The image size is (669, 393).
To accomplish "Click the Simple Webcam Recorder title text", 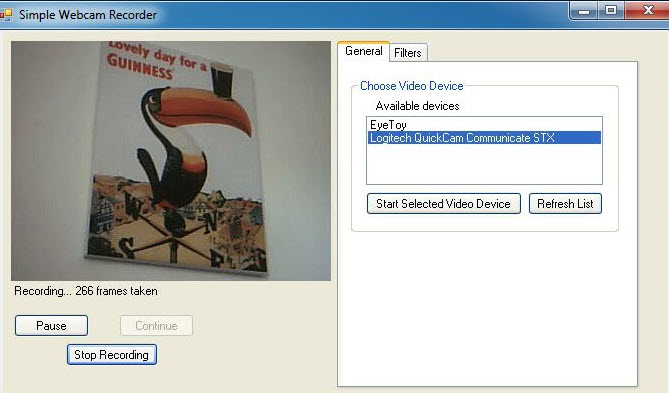I will 88,15.
